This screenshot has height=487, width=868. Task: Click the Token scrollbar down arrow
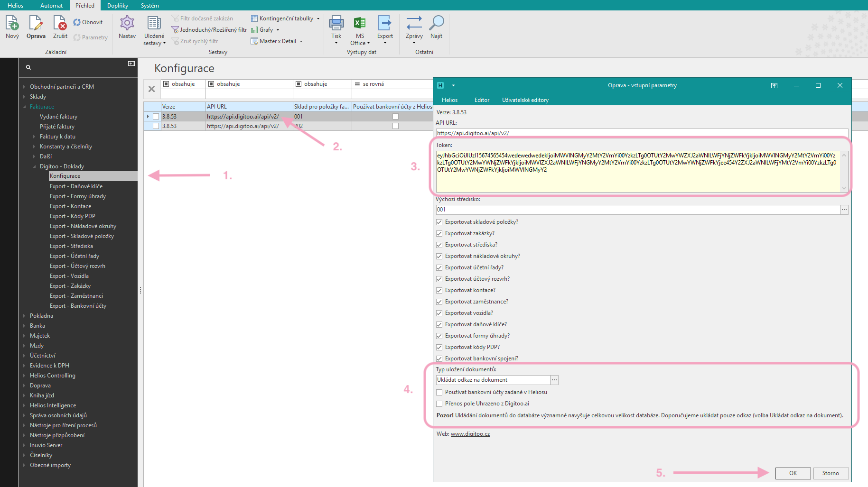[x=844, y=188]
